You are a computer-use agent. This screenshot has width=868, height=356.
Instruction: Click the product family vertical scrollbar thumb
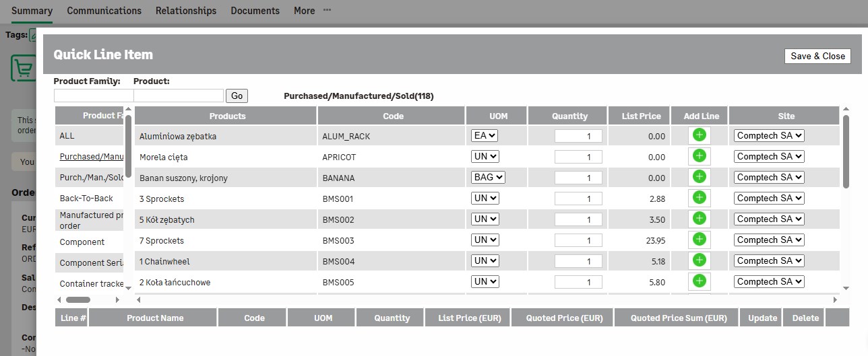pos(128,146)
